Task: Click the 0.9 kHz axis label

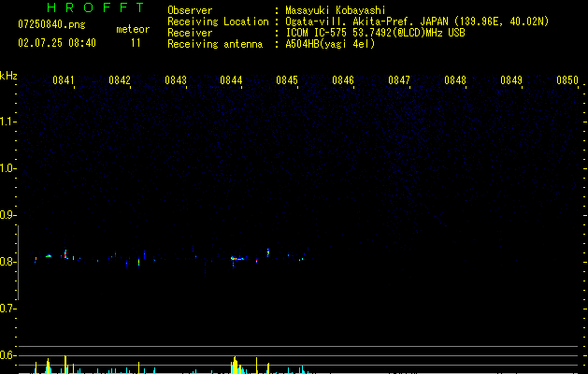Action: [8, 215]
